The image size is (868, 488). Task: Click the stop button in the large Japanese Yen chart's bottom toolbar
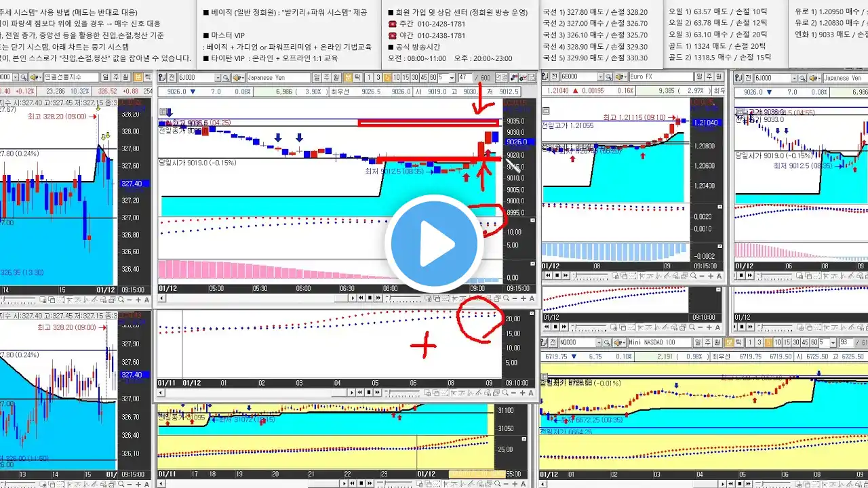(x=370, y=298)
